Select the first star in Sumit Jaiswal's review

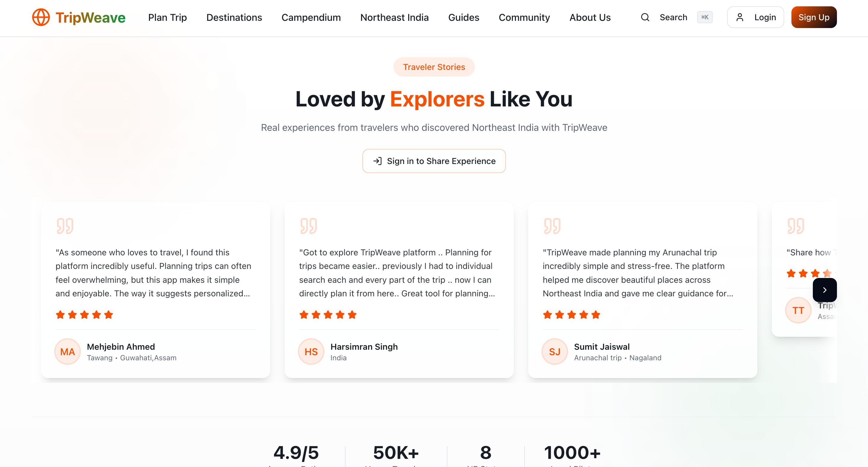[x=547, y=314]
